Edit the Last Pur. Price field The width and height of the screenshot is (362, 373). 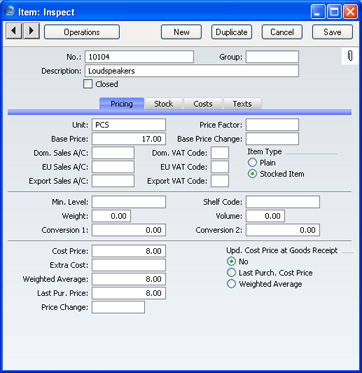point(129,293)
